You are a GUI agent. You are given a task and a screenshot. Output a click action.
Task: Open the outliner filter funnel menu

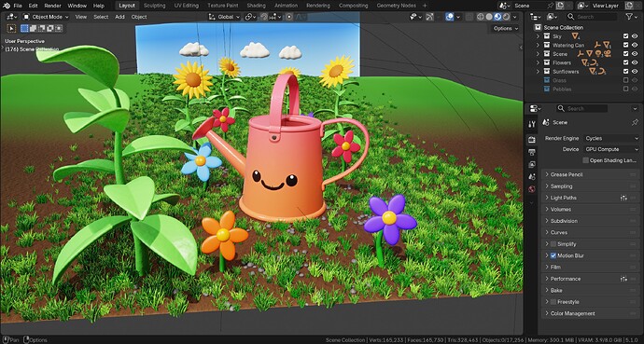631,17
